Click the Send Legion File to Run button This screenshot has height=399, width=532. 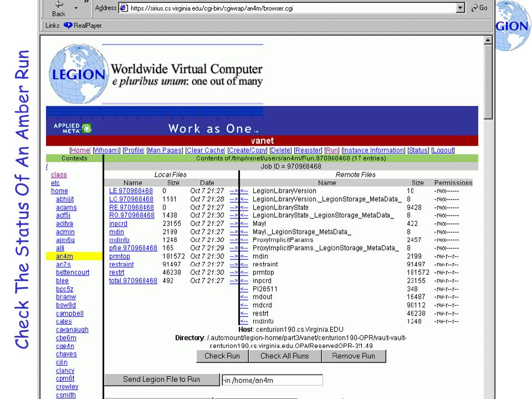click(x=161, y=380)
